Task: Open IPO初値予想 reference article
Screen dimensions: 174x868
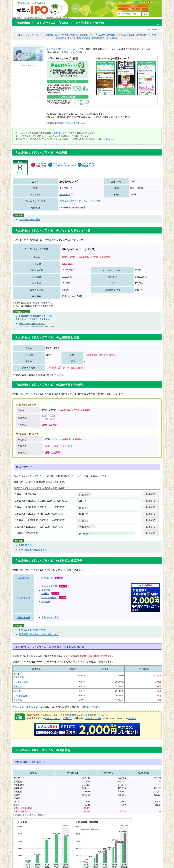Action: (25, 545)
